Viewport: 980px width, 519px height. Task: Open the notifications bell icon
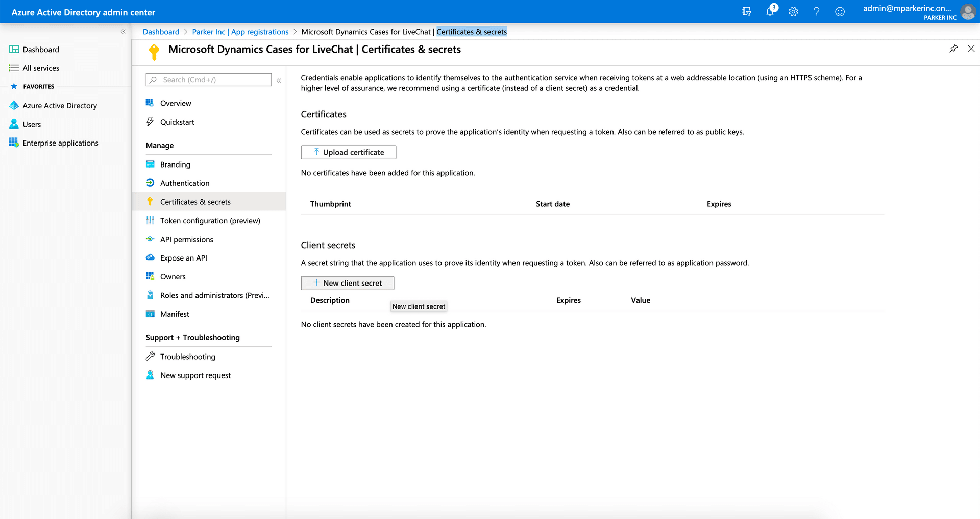point(770,12)
